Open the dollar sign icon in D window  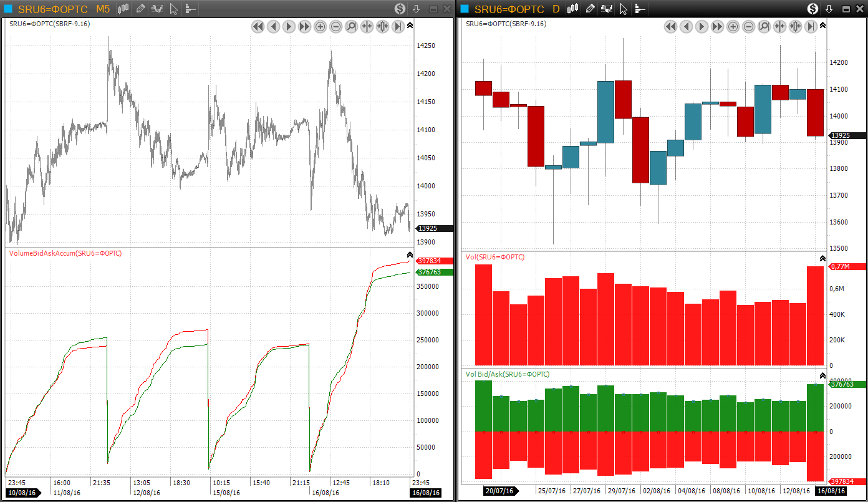click(813, 9)
